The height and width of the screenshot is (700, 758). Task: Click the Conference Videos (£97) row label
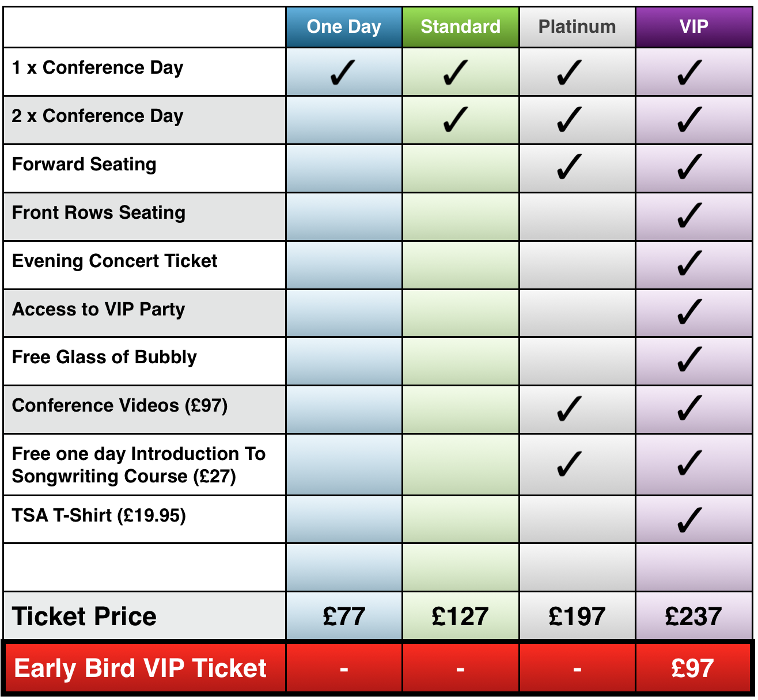tap(120, 406)
